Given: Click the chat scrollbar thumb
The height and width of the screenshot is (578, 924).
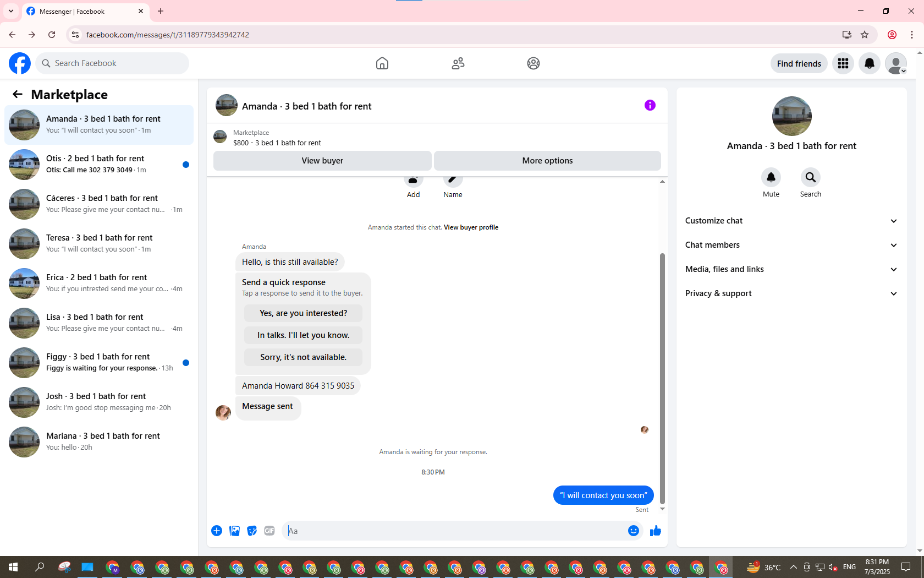Looking at the screenshot, I should tap(662, 378).
